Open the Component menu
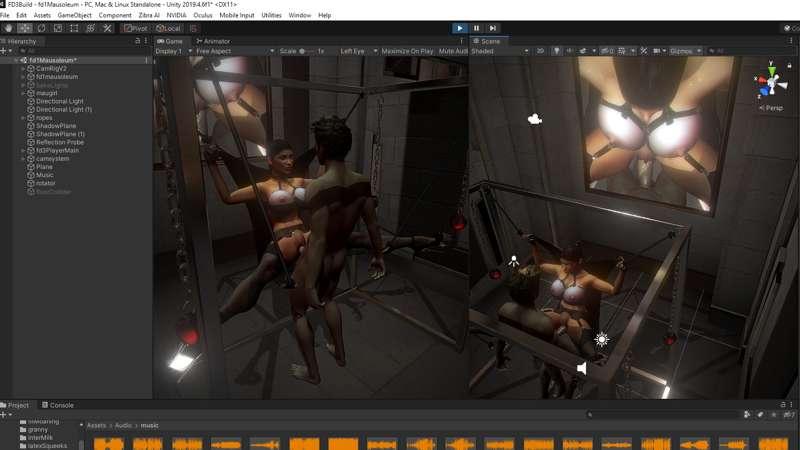Image resolution: width=800 pixels, height=450 pixels. (x=115, y=15)
